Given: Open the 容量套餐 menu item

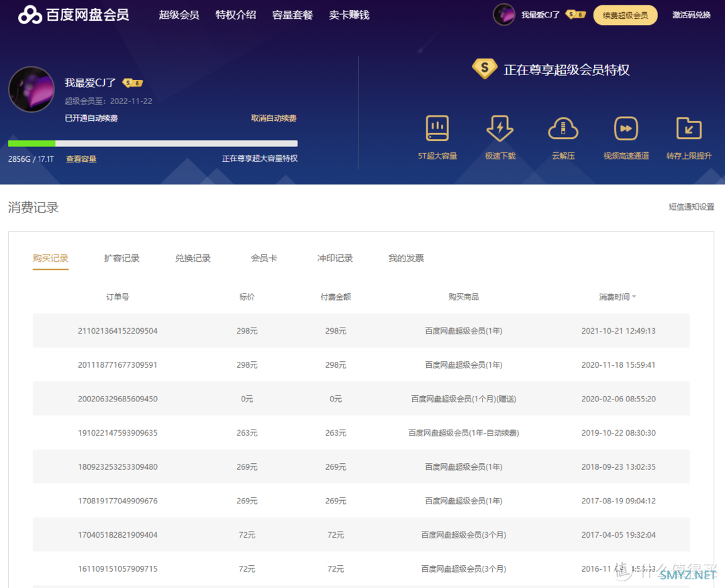Looking at the screenshot, I should (x=293, y=15).
